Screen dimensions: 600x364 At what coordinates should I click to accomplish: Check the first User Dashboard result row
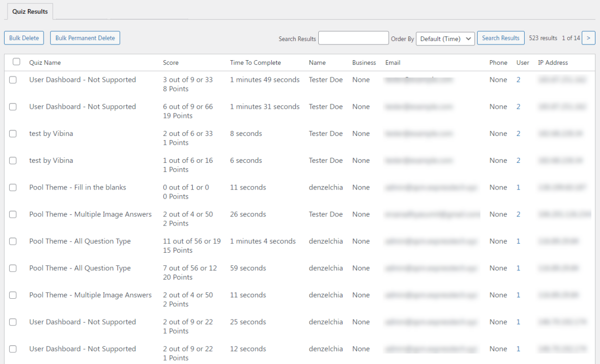[13, 80]
